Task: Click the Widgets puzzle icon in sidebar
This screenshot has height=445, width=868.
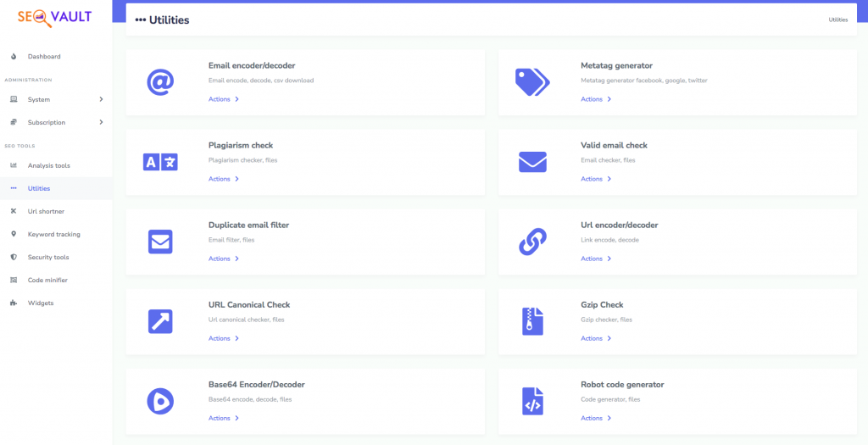Action: [x=14, y=303]
